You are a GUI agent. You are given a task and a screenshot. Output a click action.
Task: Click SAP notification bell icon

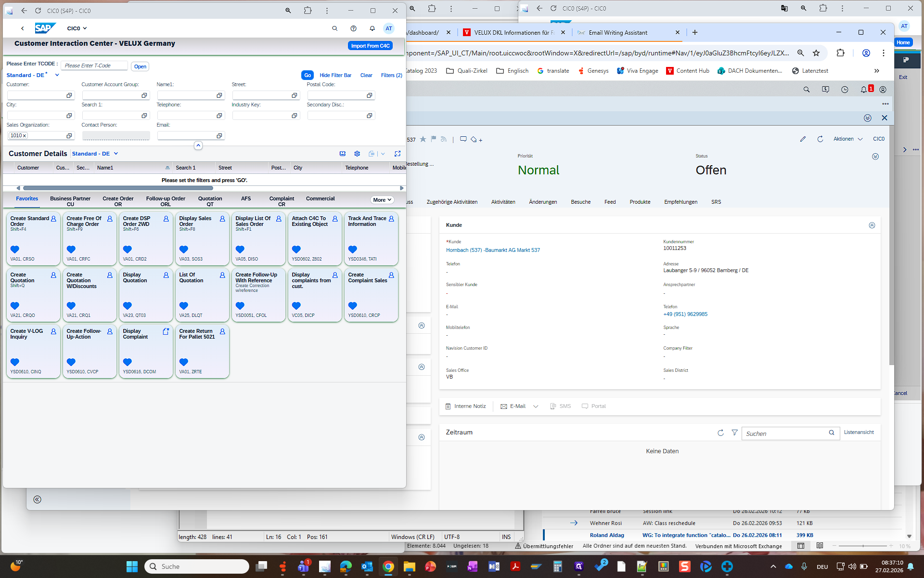click(x=372, y=28)
